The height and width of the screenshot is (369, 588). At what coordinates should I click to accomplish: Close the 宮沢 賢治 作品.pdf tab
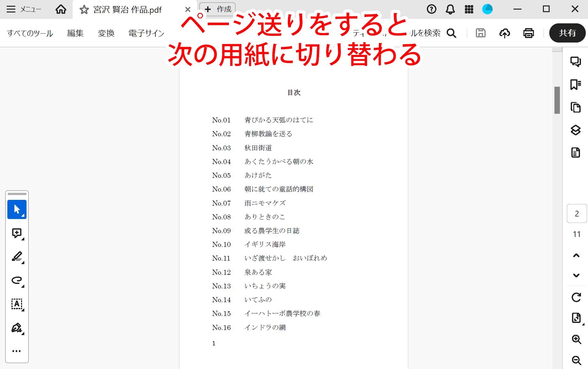point(188,10)
